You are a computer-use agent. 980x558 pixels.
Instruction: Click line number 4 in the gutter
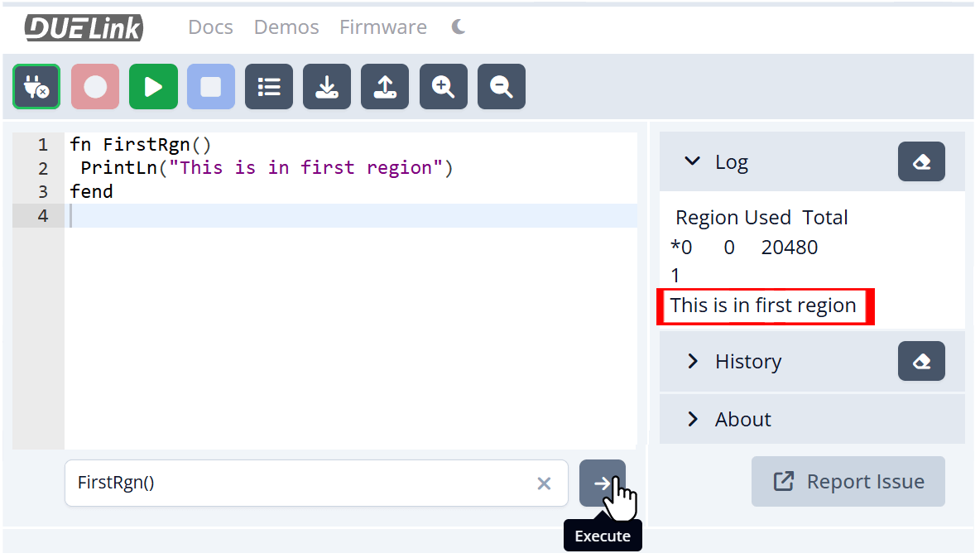42,216
